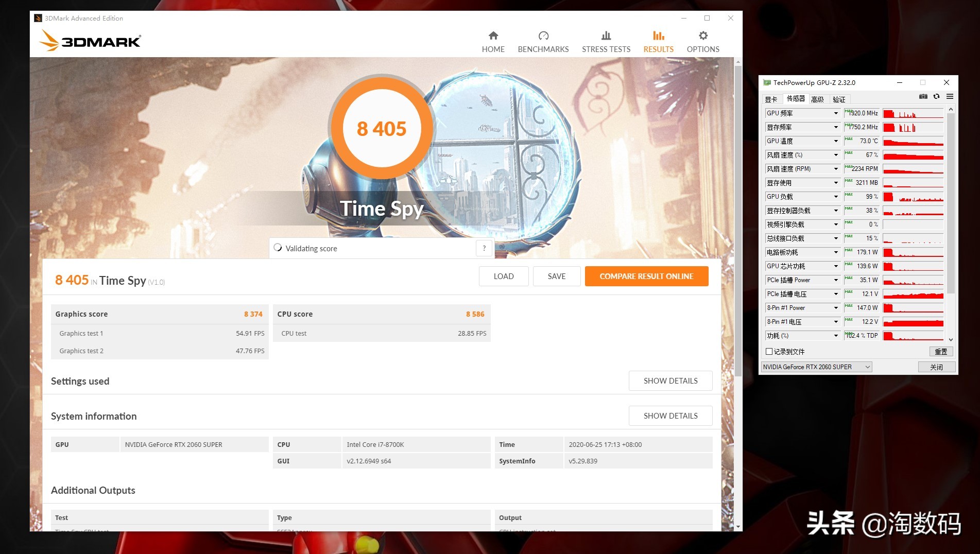
Task: Click the Graphics test 2 FPS value 47.76
Action: tap(250, 351)
